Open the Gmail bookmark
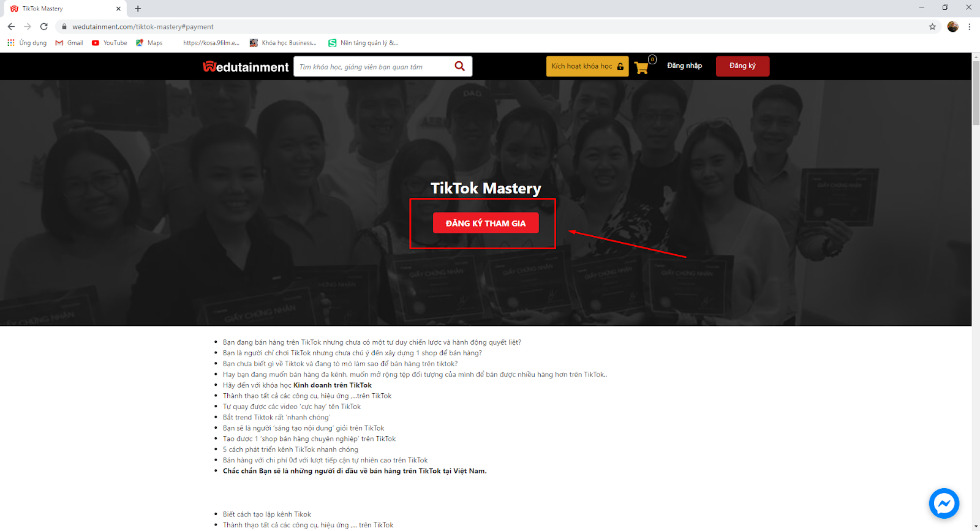 [69, 43]
